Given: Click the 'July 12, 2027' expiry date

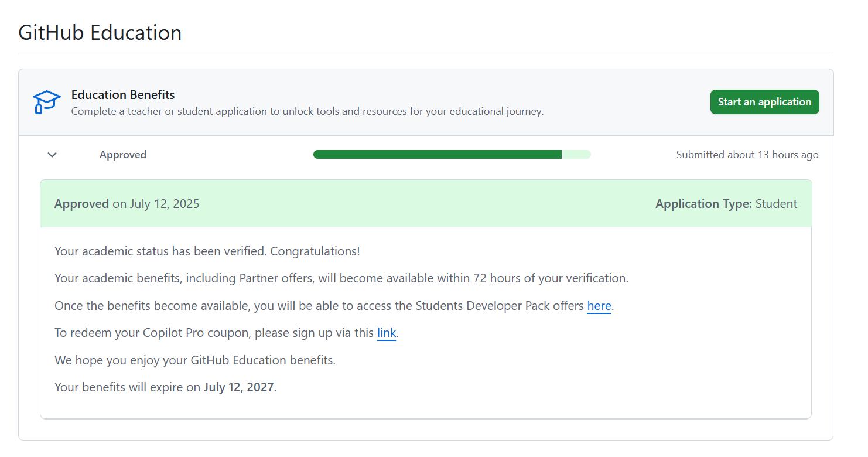Looking at the screenshot, I should coord(238,387).
